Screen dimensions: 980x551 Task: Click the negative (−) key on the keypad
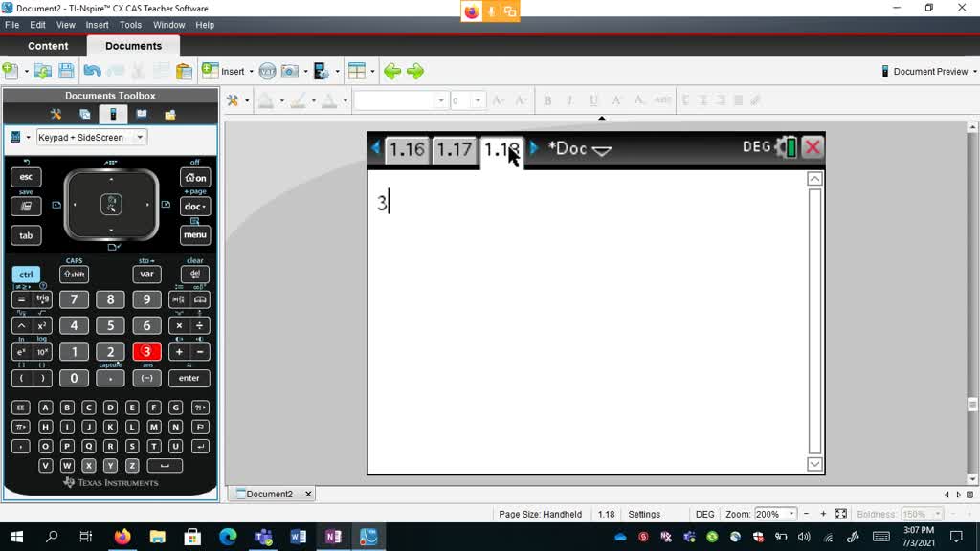146,378
